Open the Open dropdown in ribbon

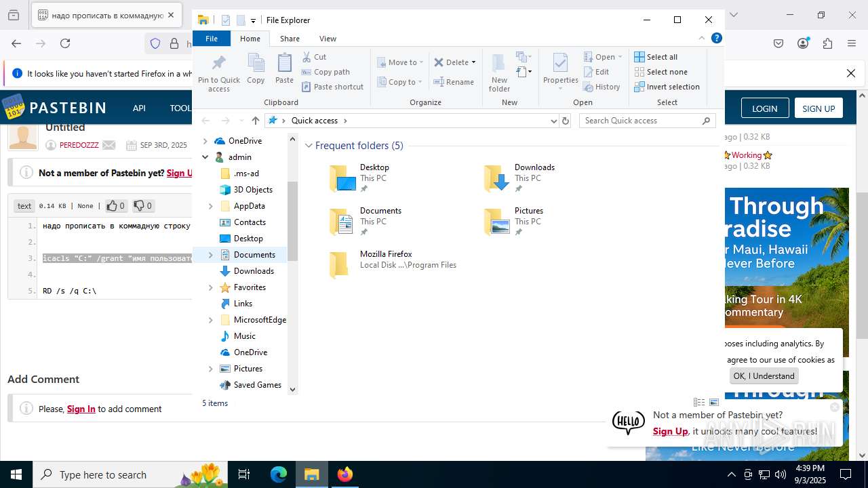click(x=603, y=57)
